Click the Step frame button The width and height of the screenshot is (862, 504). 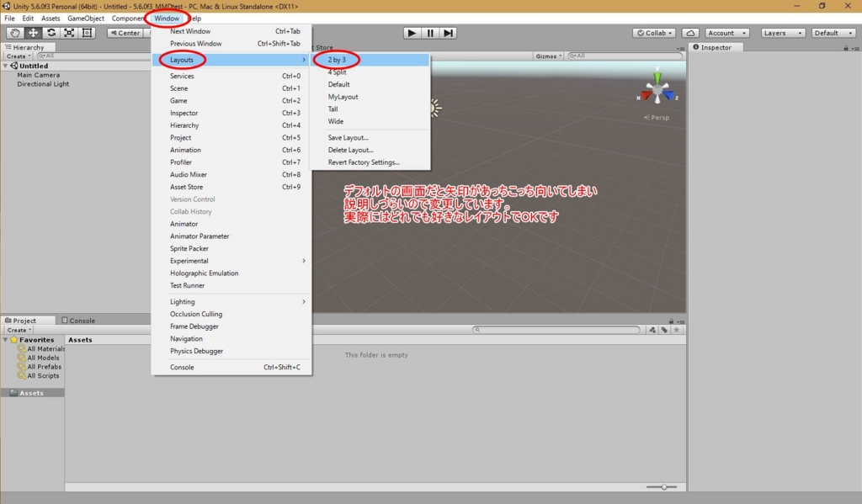[448, 33]
